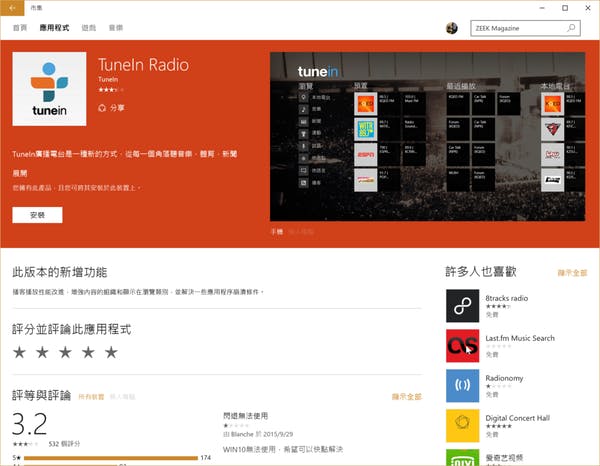Image resolution: width=600 pixels, height=466 pixels.
Task: Open the TuneIn Radio app logo
Action: (49, 89)
